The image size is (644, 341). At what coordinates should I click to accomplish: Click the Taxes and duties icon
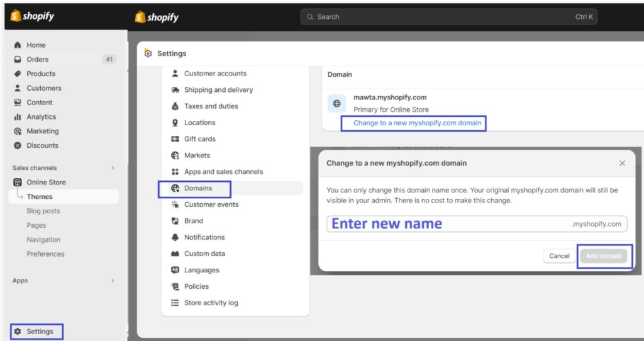pos(175,106)
